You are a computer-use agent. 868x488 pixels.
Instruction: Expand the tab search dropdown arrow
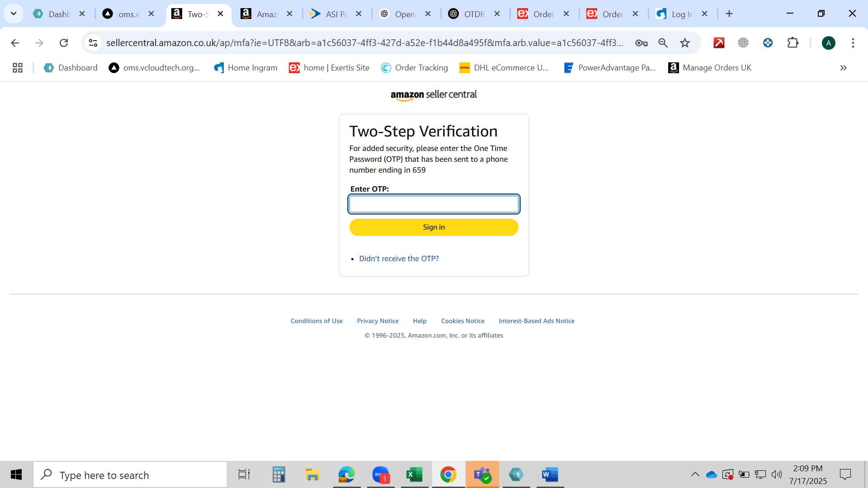pyautogui.click(x=14, y=14)
